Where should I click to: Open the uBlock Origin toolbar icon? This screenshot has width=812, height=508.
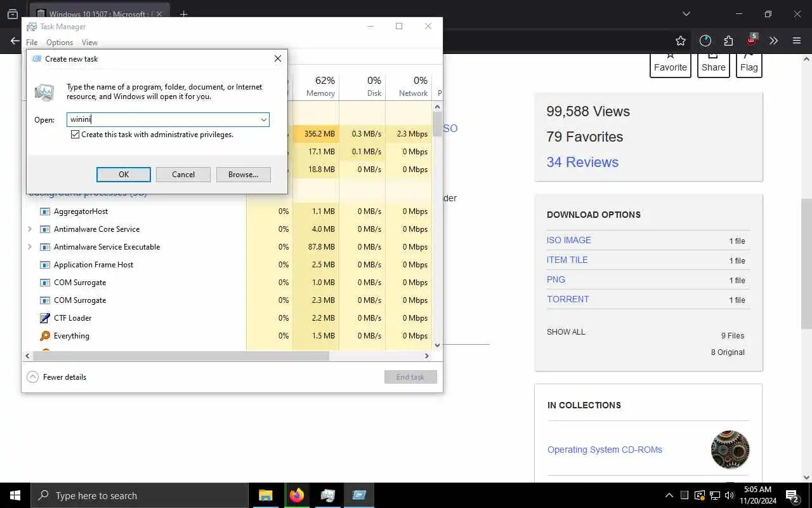(751, 41)
